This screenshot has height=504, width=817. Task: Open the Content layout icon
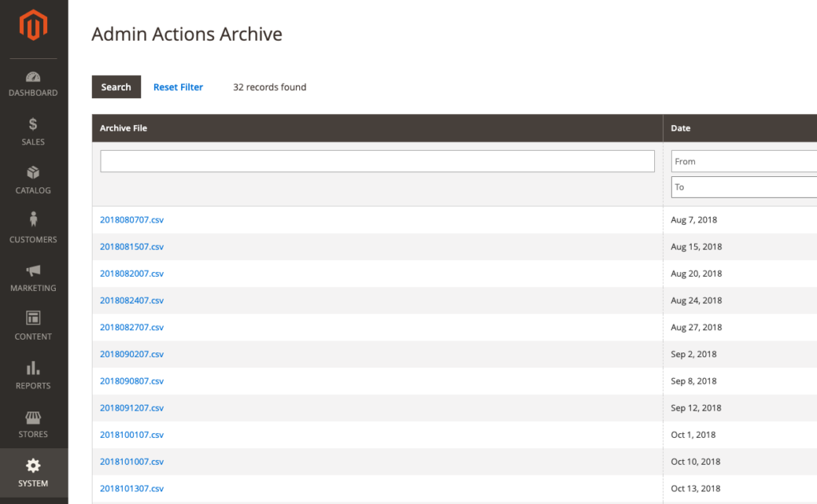34,318
